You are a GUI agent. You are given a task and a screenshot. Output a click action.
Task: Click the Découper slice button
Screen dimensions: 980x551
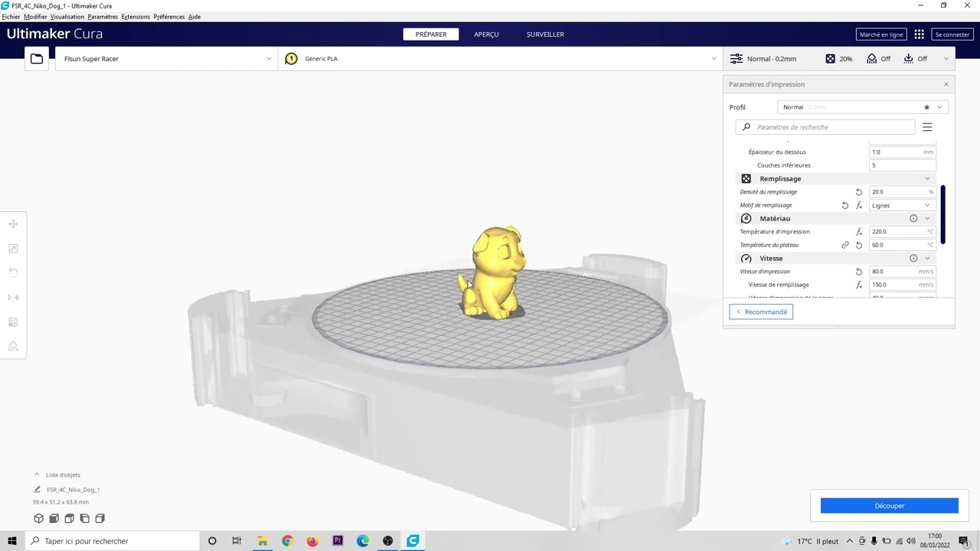(x=890, y=506)
